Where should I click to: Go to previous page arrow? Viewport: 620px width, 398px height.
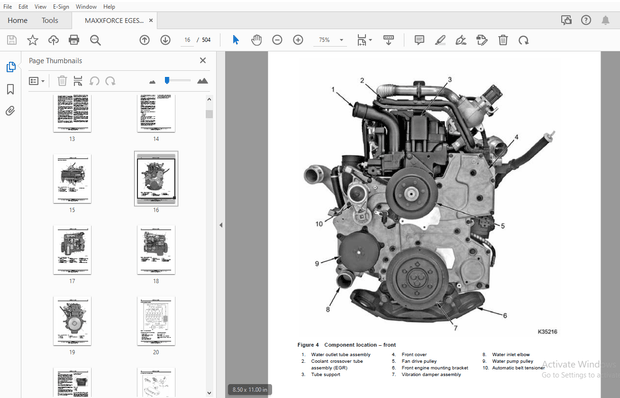(x=145, y=40)
